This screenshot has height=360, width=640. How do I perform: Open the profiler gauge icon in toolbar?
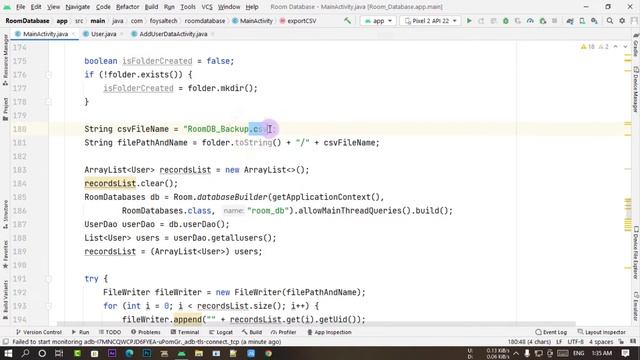click(x=530, y=20)
